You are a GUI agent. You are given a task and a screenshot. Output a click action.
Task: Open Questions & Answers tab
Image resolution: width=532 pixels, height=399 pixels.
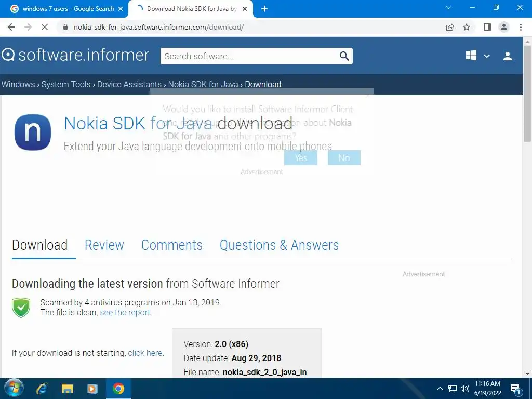[279, 245]
